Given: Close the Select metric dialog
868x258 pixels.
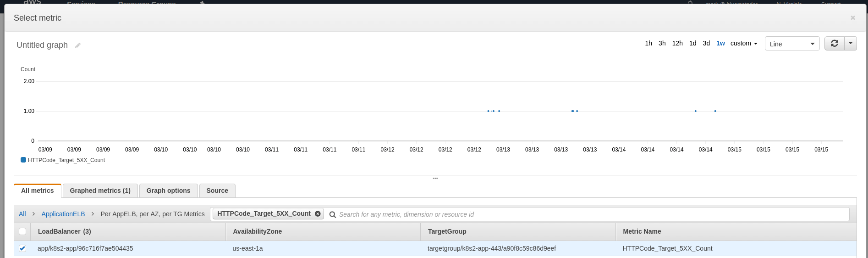Looking at the screenshot, I should point(852,18).
